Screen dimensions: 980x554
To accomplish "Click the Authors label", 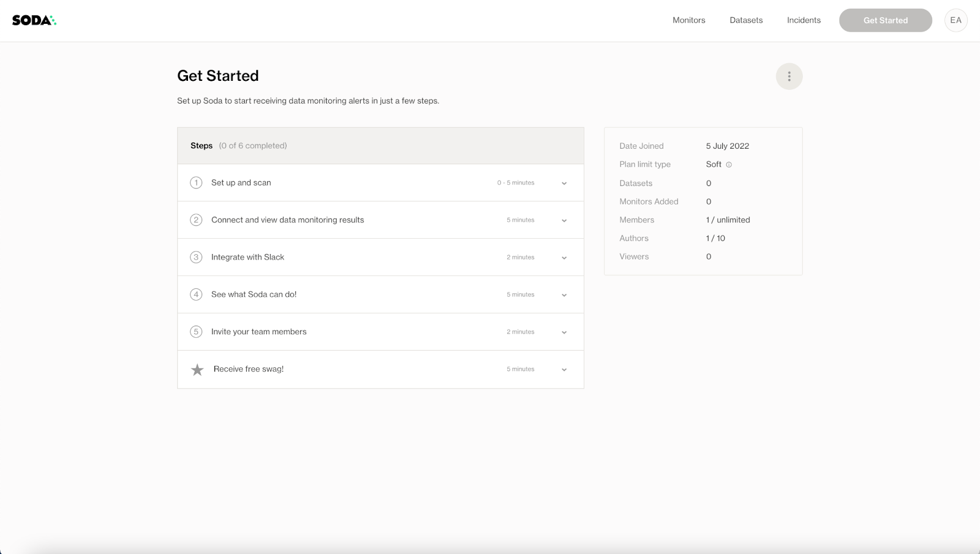I will [634, 239].
